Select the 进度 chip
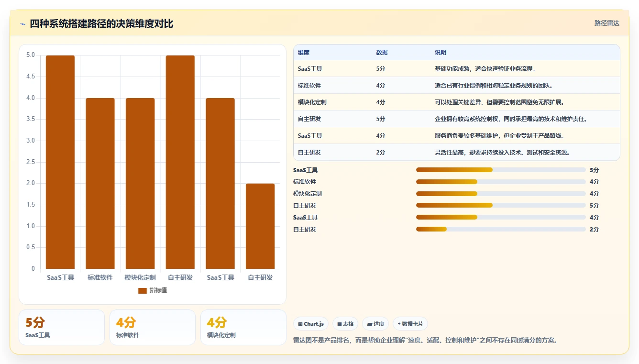 click(375, 324)
